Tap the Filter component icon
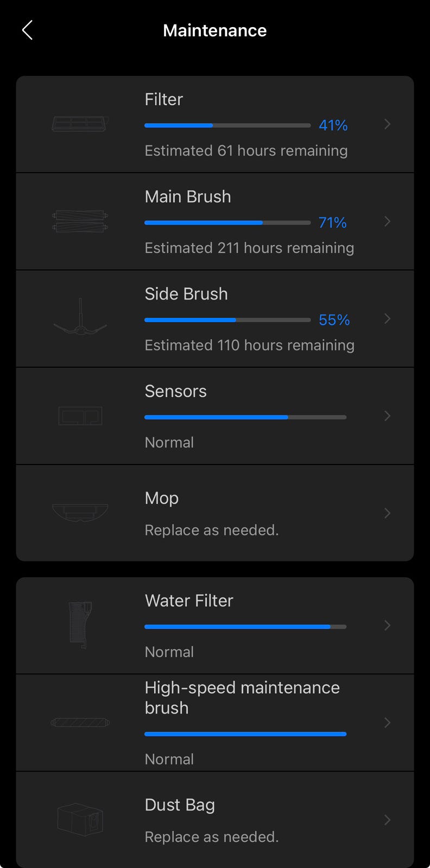The height and width of the screenshot is (868, 430). click(x=80, y=124)
